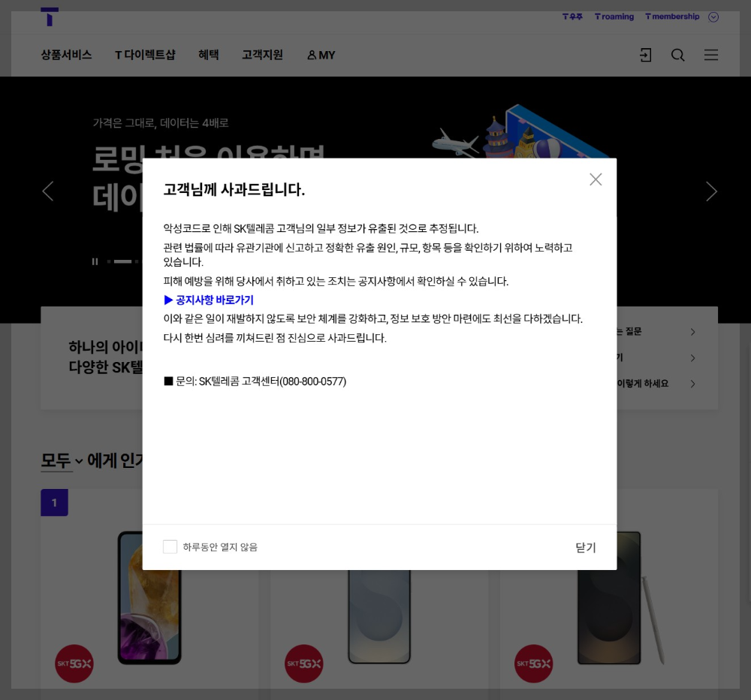Image resolution: width=751 pixels, height=700 pixels.
Task: Expand the services dropdown next to T membership
Action: coord(713,17)
